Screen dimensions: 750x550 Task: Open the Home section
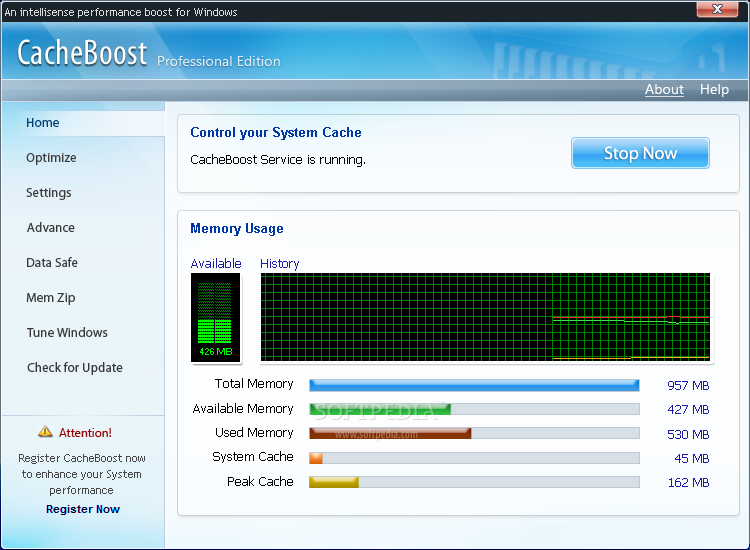pos(43,123)
